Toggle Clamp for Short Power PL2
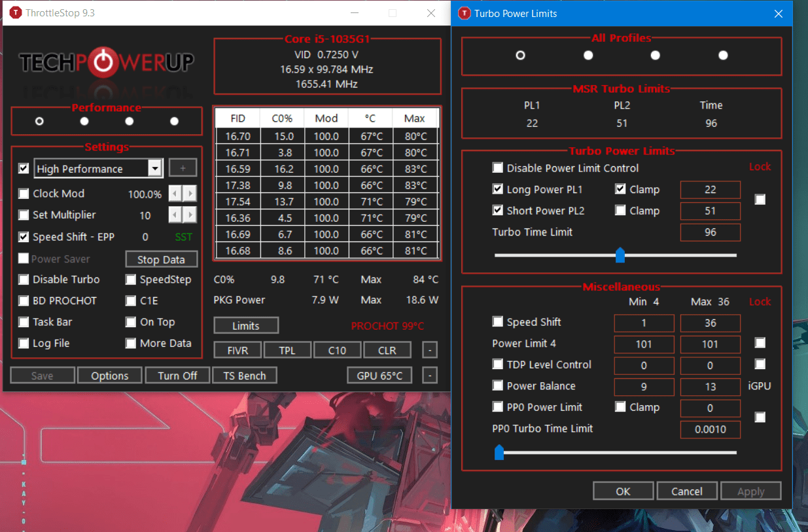The height and width of the screenshot is (532, 808). coord(620,211)
